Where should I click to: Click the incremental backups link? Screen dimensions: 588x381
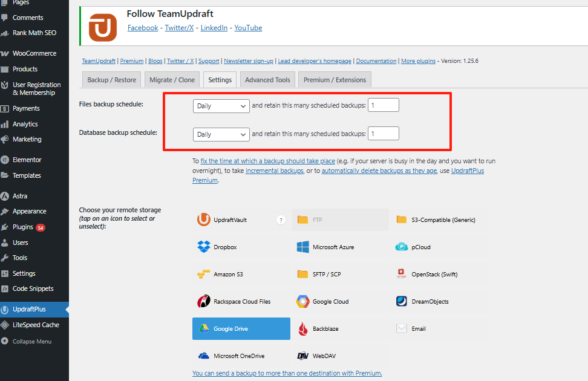275,171
